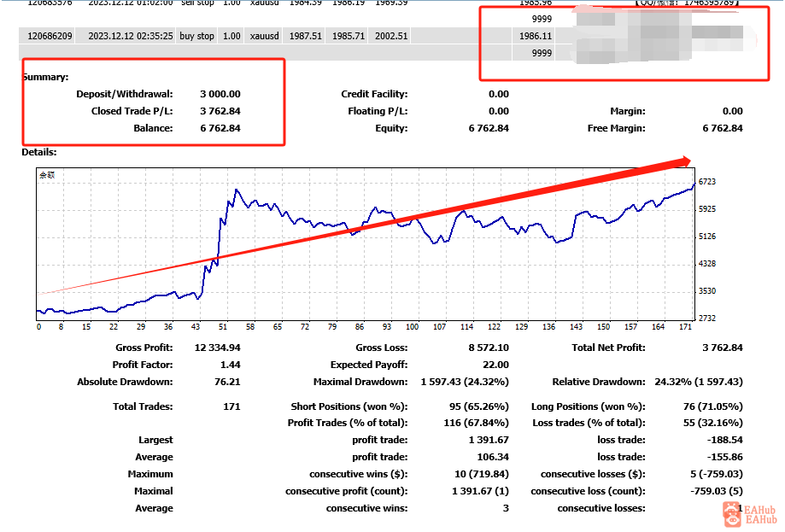The image size is (785, 532).
Task: Click the Short Positions value 95 (65.26%)
Action: click(x=478, y=406)
